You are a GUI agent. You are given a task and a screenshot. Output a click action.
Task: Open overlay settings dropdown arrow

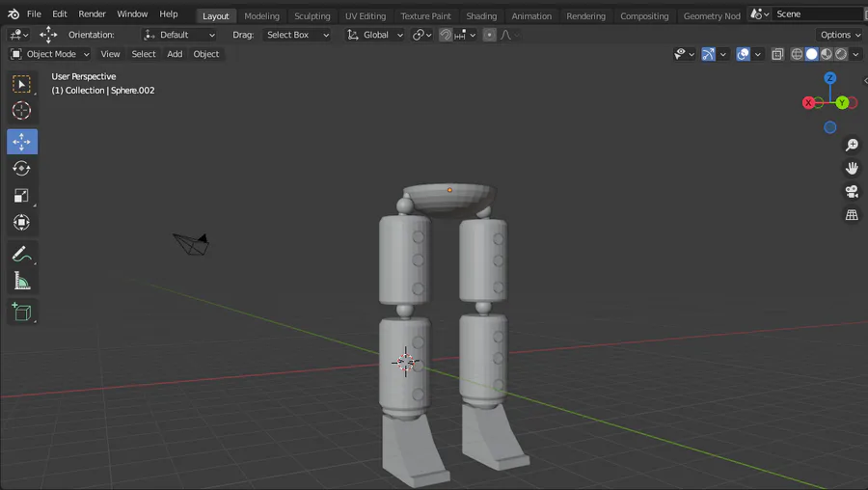757,54
